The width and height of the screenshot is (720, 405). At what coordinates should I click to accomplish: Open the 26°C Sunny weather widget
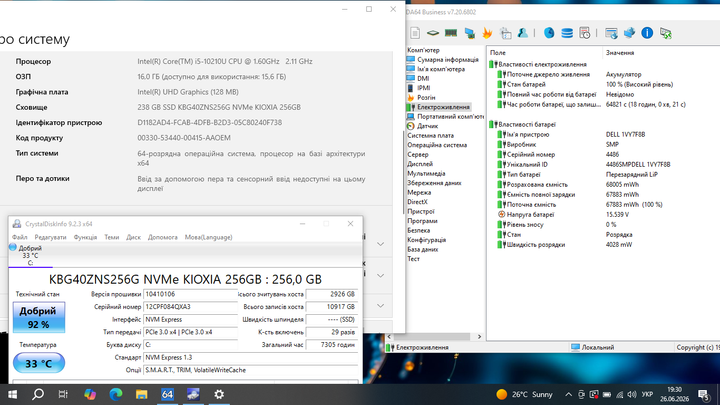(524, 394)
